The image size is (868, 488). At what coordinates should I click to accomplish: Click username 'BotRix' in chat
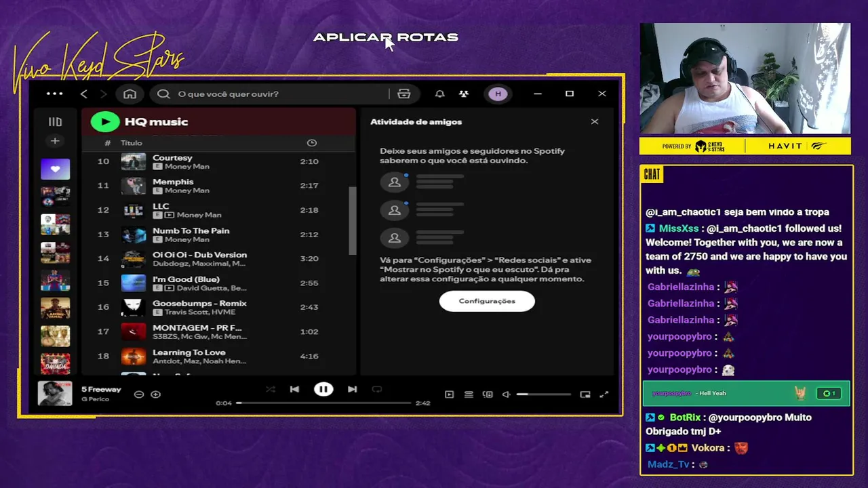685,418
